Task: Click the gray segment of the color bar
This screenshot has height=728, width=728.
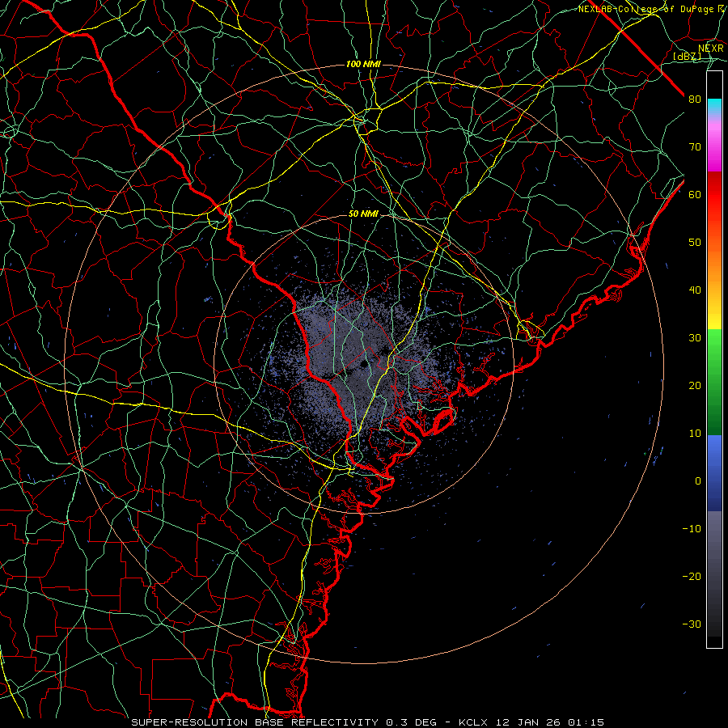Action: 714,574
